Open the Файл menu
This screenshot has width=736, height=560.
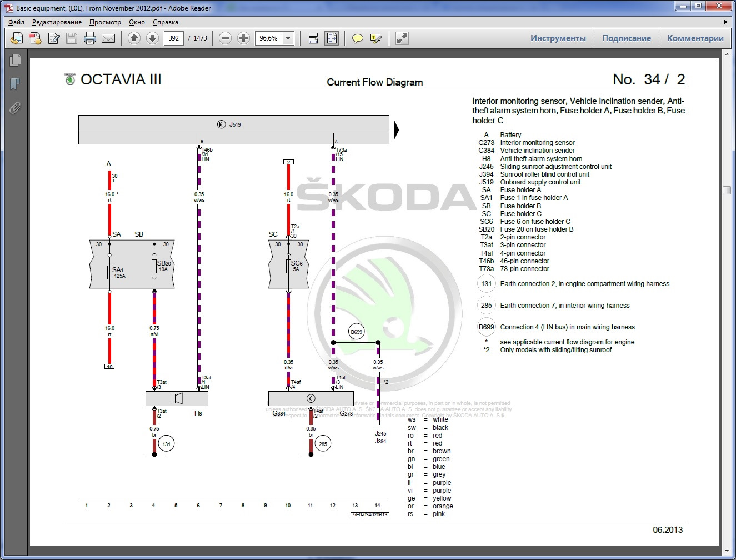(16, 22)
